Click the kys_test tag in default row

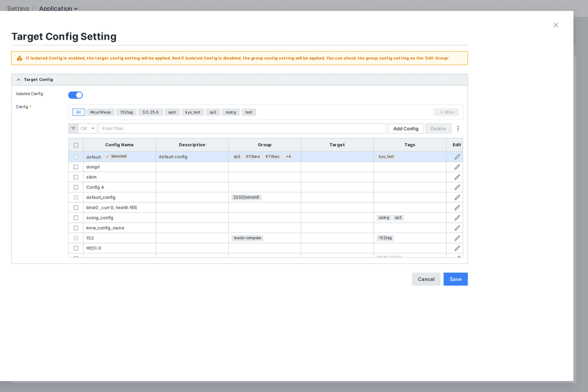pos(386,157)
